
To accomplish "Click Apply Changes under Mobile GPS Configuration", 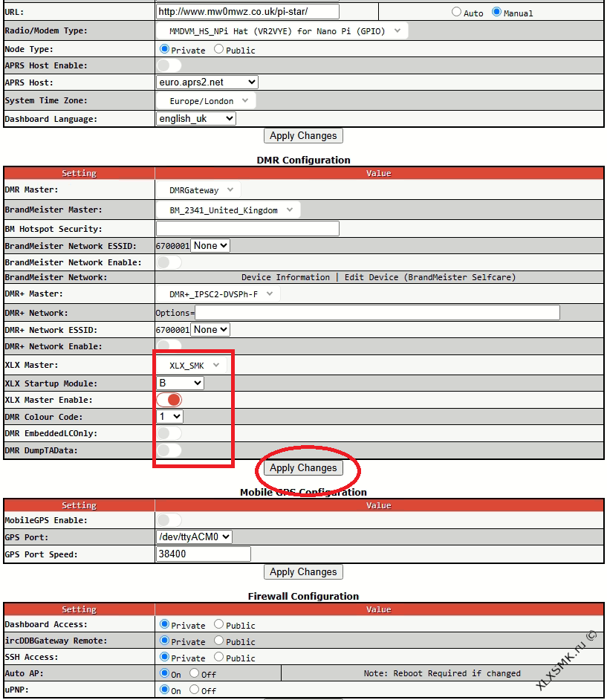I will [303, 572].
